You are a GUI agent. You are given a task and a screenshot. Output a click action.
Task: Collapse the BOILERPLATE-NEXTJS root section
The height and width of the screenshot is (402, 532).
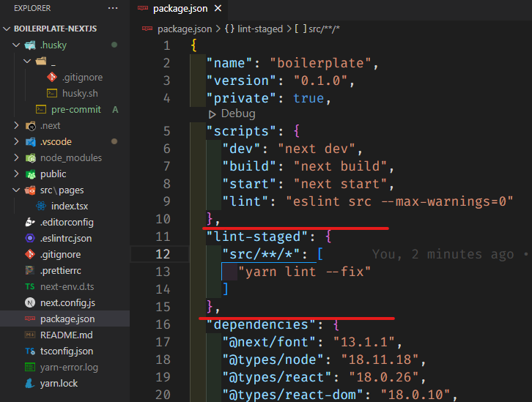[x=7, y=29]
